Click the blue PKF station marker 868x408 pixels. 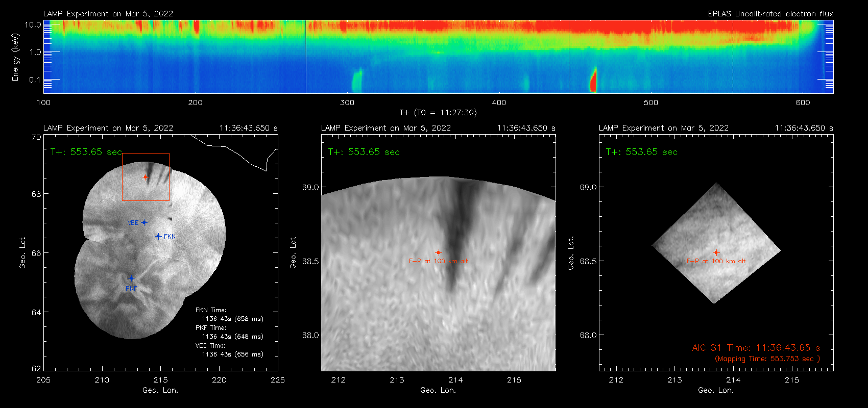[x=131, y=278]
